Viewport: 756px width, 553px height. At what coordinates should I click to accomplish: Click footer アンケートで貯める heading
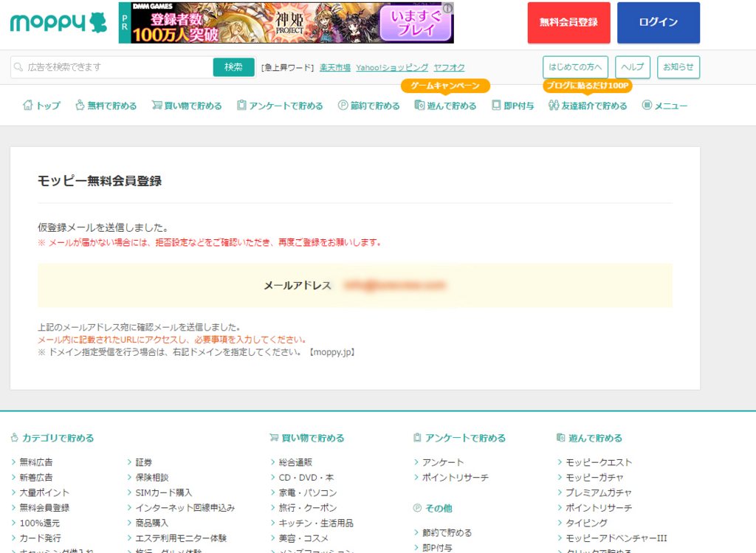coord(459,438)
